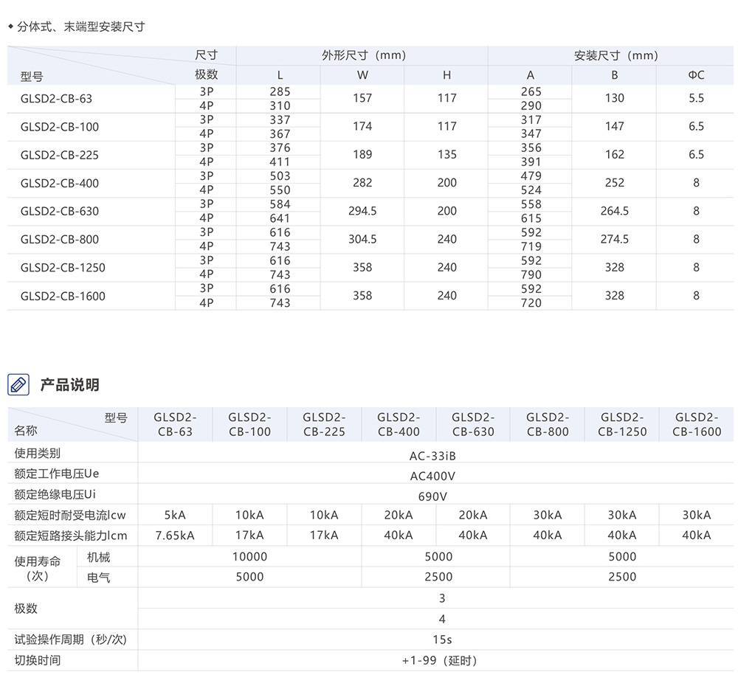Click the 10000 mechanical life value
738x700 pixels.
tap(249, 557)
